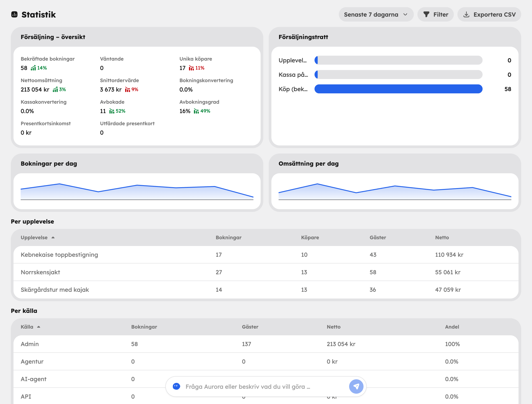Sort by Netto column in Per upplevelse
The image size is (532, 404).
[x=442, y=238]
